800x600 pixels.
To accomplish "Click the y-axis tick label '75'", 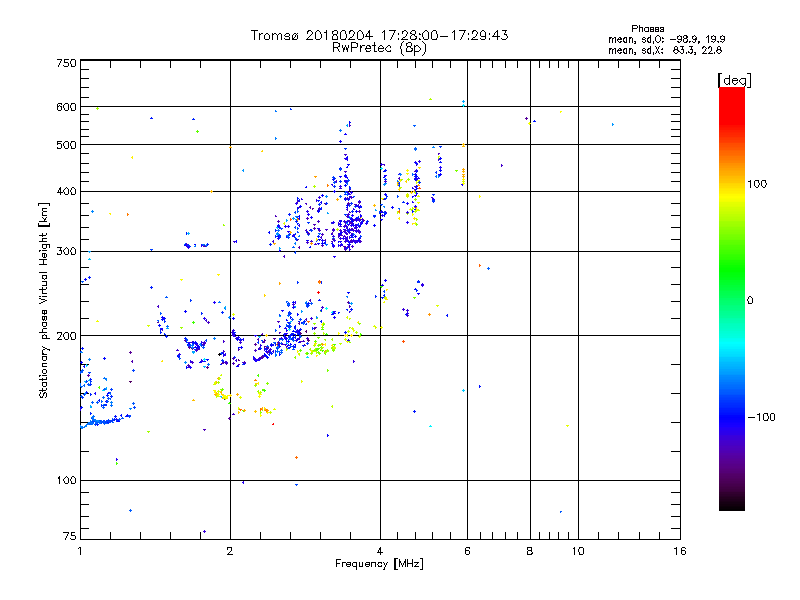I will 70,536.
